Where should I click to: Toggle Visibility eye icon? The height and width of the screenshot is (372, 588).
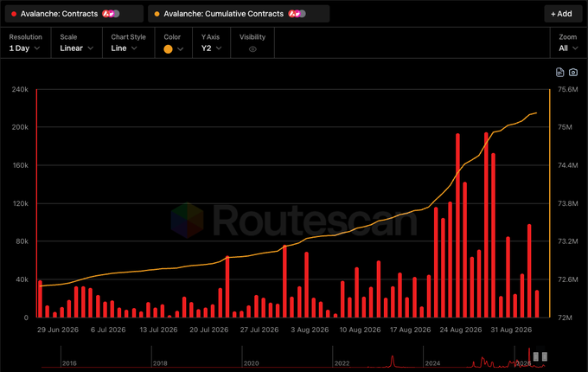tap(252, 49)
